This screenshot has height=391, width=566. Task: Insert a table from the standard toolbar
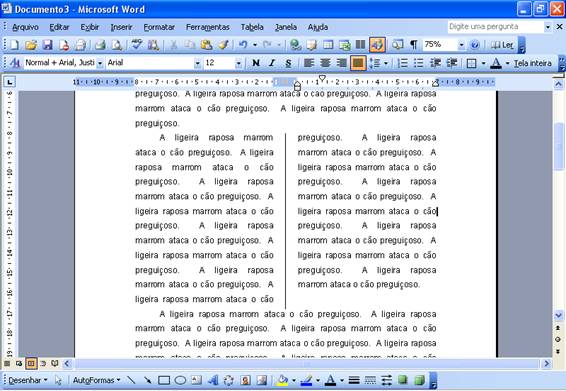coord(328,45)
